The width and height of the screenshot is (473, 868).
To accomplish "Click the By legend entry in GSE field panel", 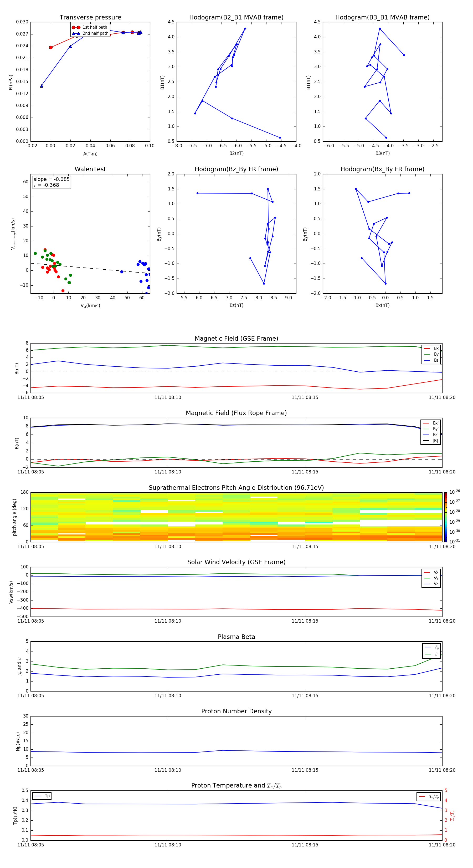I will (x=431, y=355).
